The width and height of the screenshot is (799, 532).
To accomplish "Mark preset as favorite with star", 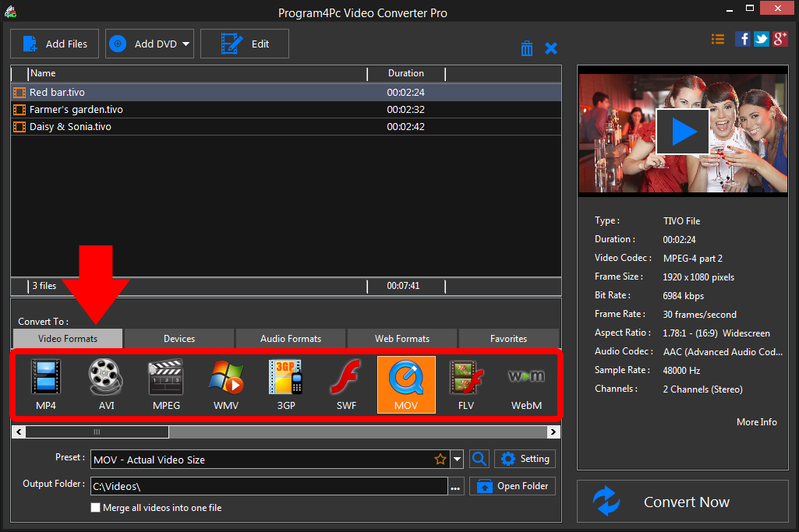I will 440,460.
